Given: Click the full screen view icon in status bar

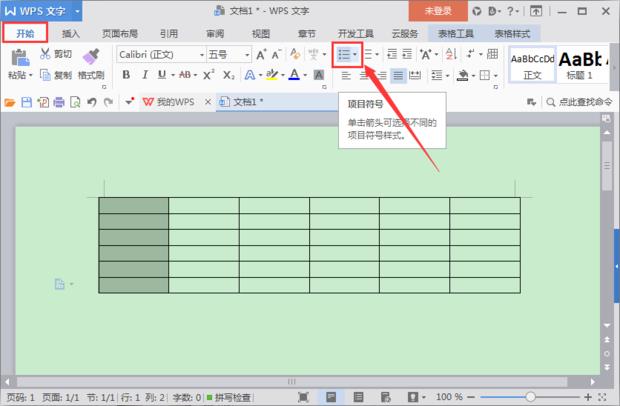Looking at the screenshot, I should [x=303, y=397].
